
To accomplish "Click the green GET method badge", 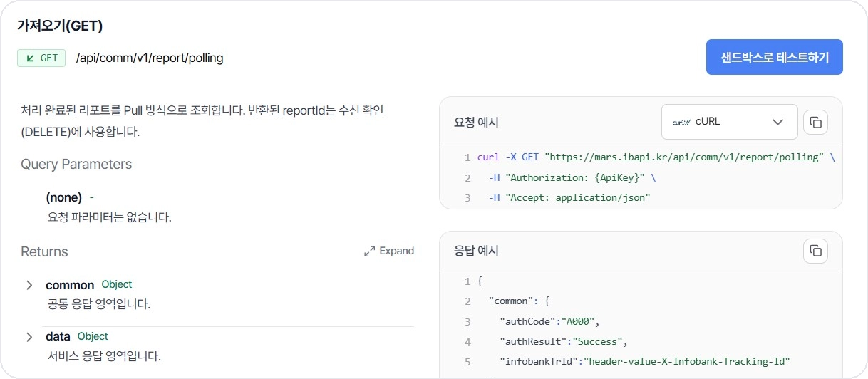I will coord(41,58).
